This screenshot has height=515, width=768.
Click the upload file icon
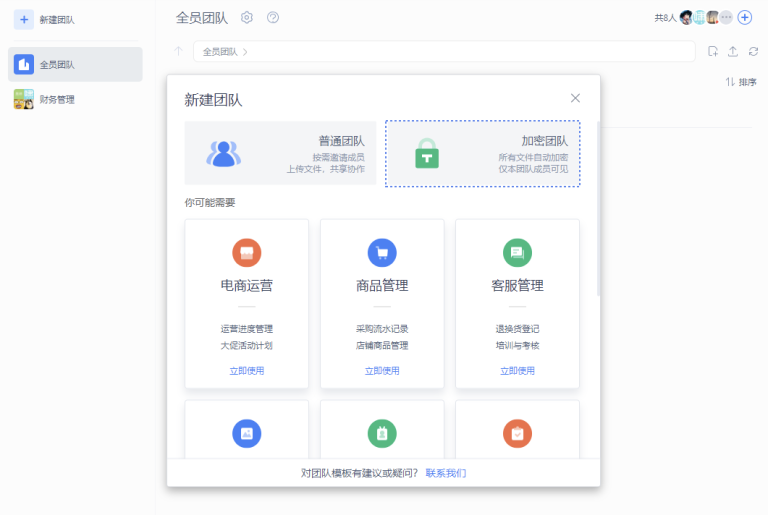pyautogui.click(x=732, y=51)
